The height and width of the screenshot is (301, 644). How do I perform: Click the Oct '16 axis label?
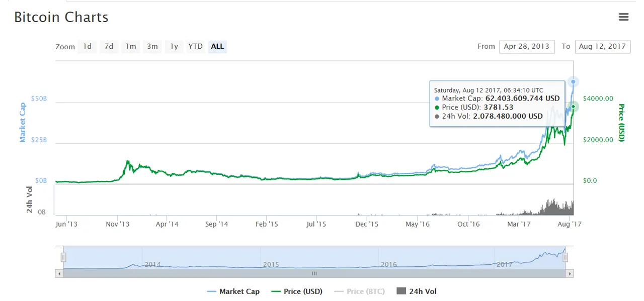coord(468,224)
